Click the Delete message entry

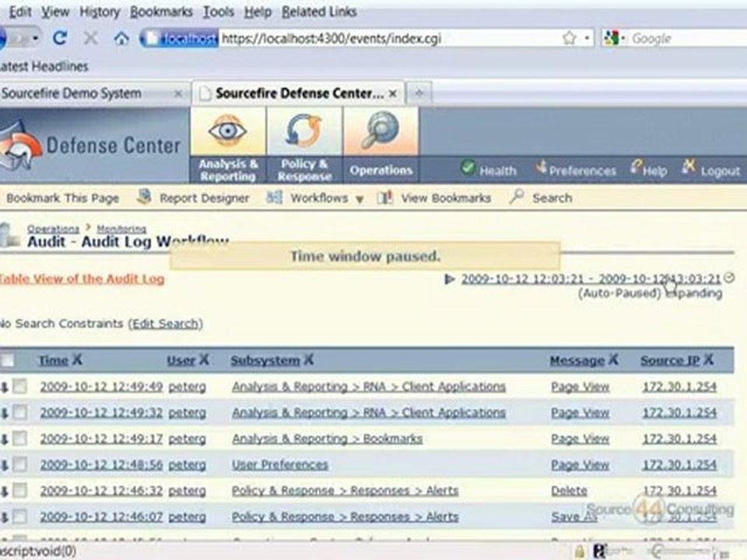click(x=569, y=491)
